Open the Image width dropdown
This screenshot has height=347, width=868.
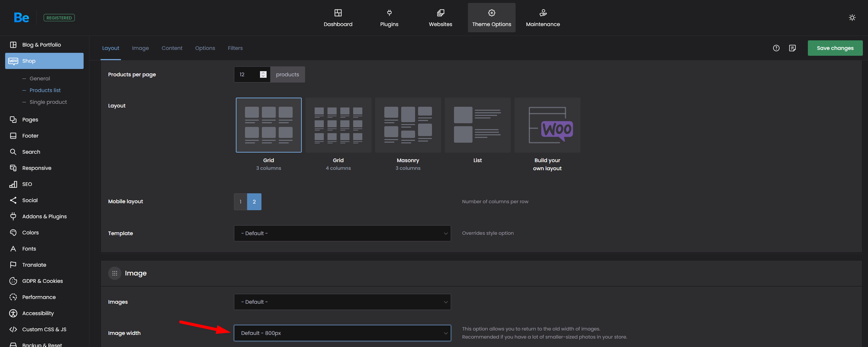pos(342,333)
